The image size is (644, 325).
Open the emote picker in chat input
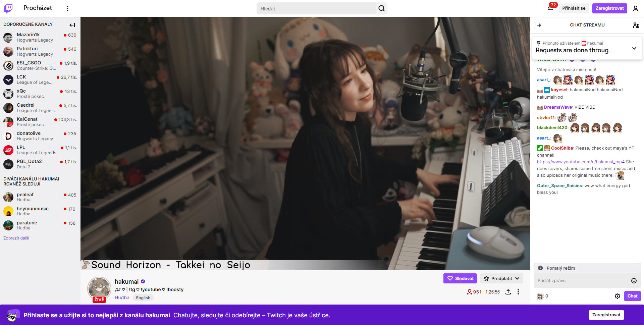tap(634, 281)
